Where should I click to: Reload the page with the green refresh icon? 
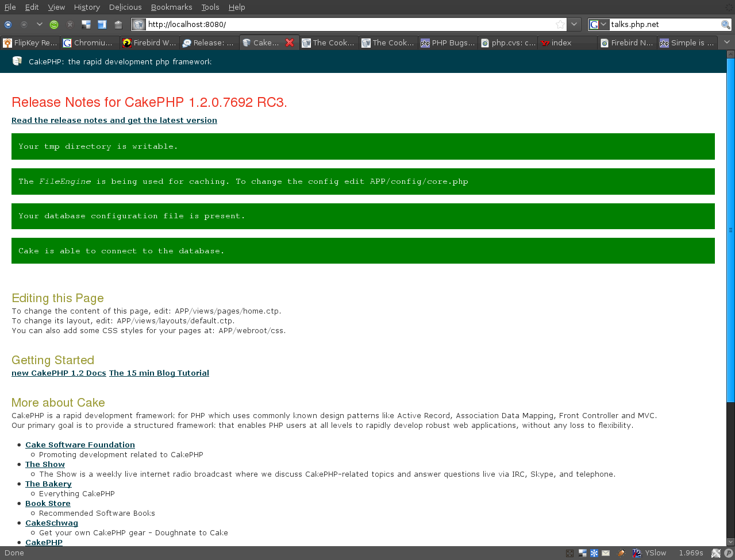pyautogui.click(x=54, y=25)
